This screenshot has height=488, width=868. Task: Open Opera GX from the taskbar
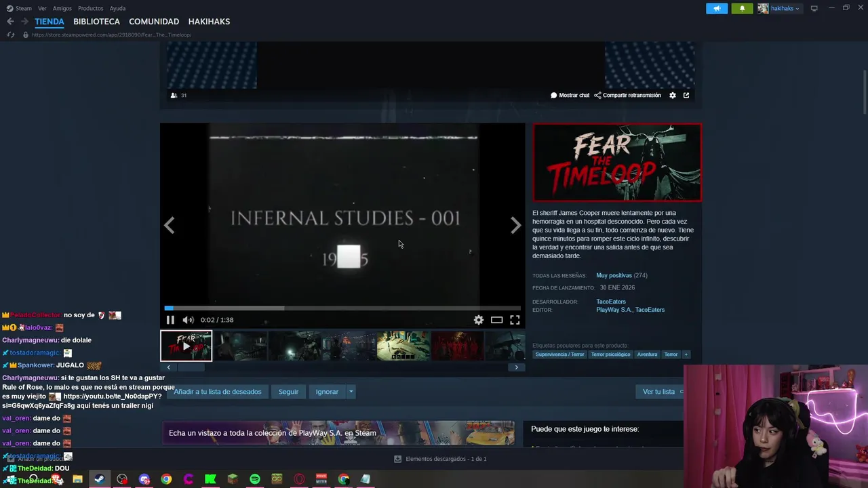pos(299,479)
